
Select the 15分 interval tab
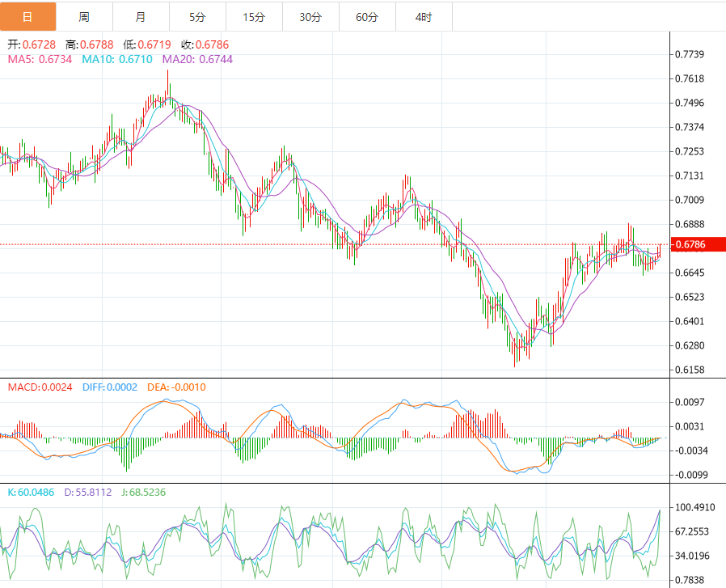coord(254,17)
